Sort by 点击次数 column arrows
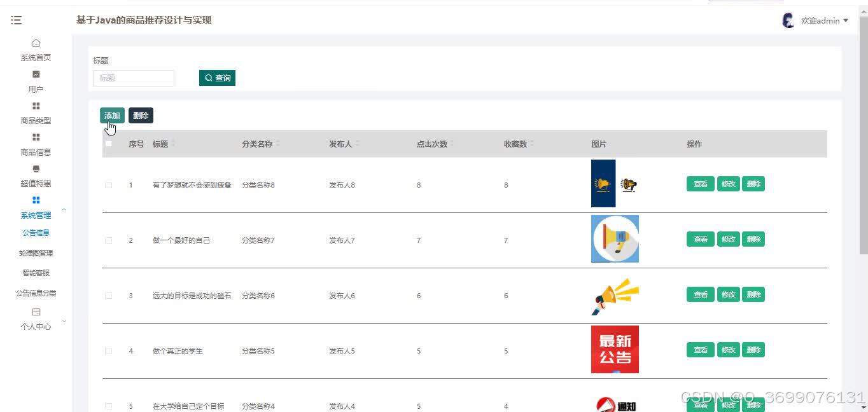868x412 pixels. coord(452,144)
